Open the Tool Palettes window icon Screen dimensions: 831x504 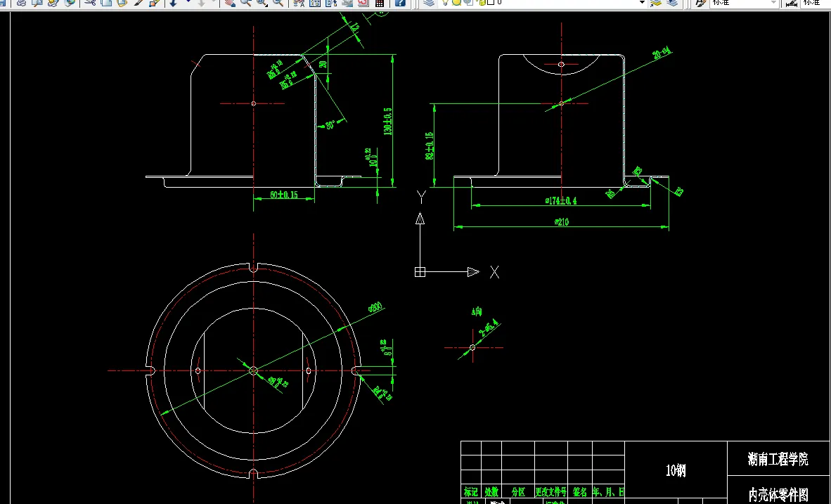tap(331, 3)
